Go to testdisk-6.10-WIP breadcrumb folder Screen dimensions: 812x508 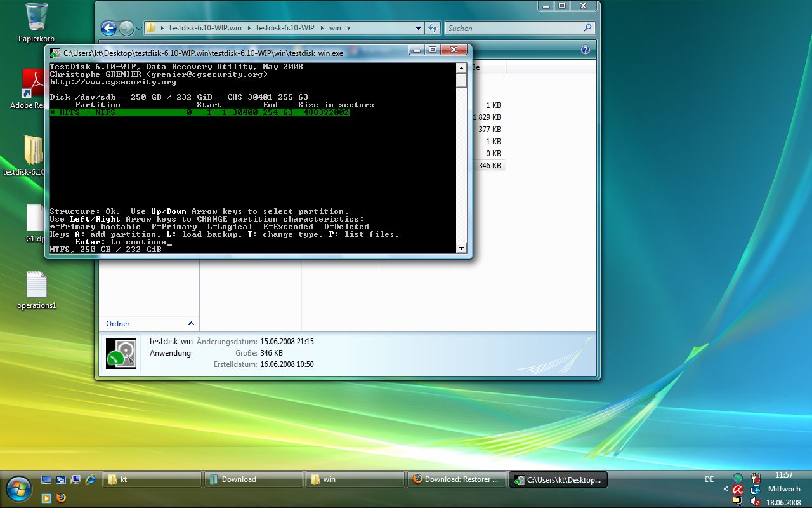click(285, 28)
